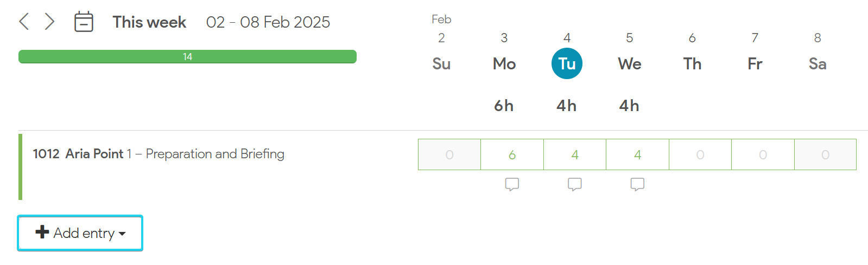Edit Monday's hours field showing 6
868x265 pixels.
[x=512, y=154]
